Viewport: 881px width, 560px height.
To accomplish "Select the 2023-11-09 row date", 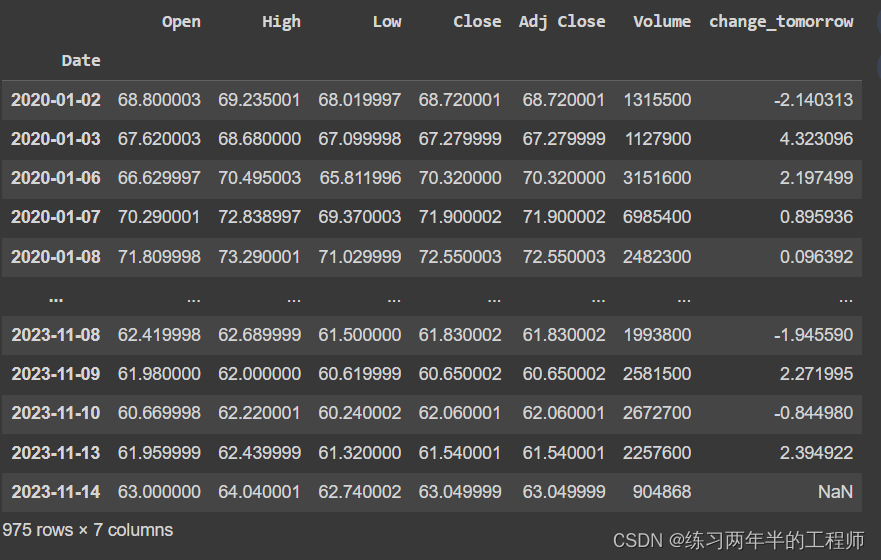I will click(56, 374).
